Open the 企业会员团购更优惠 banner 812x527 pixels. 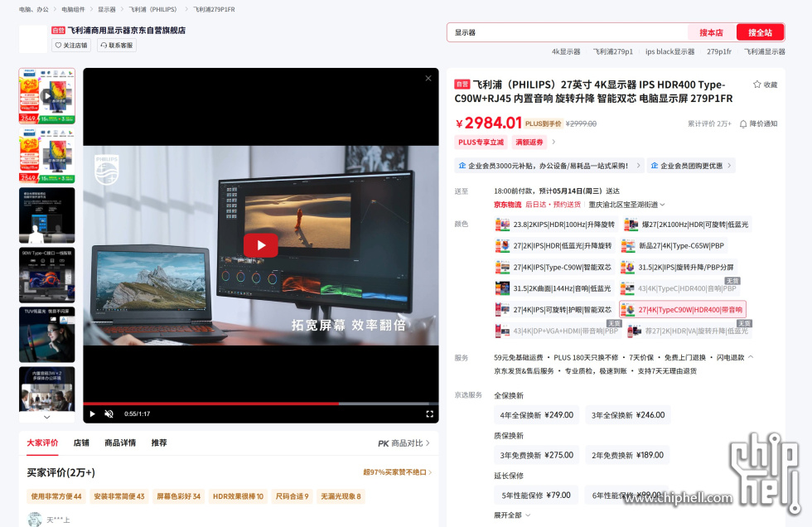[x=691, y=166]
